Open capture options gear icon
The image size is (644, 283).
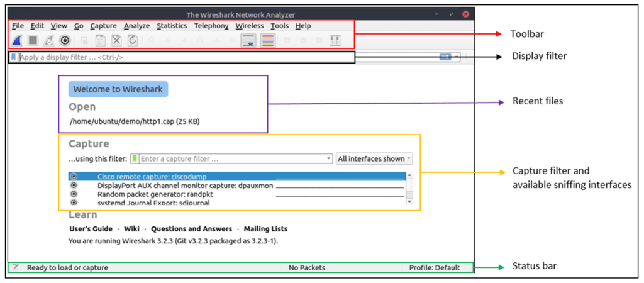[x=65, y=40]
